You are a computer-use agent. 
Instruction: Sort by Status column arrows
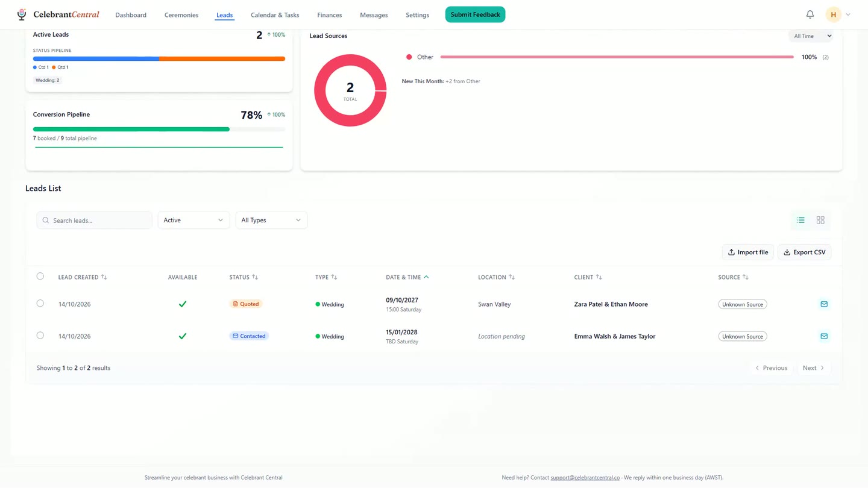click(255, 277)
